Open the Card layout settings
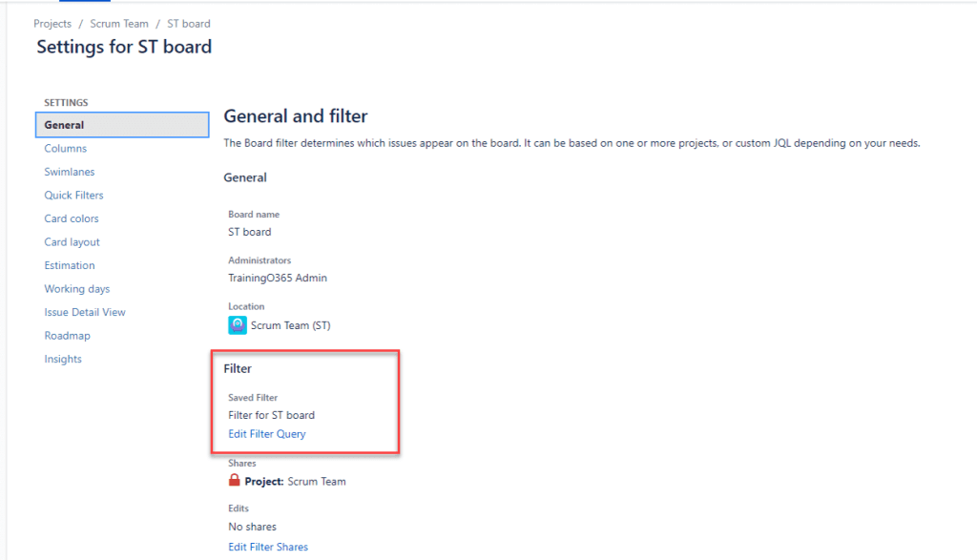The height and width of the screenshot is (560, 977). pos(71,241)
